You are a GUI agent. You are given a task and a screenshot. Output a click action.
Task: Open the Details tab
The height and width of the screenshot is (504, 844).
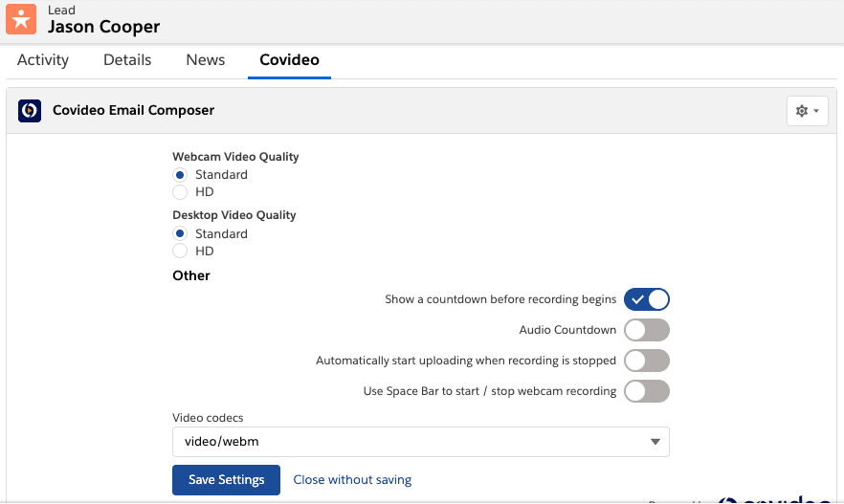(x=127, y=60)
